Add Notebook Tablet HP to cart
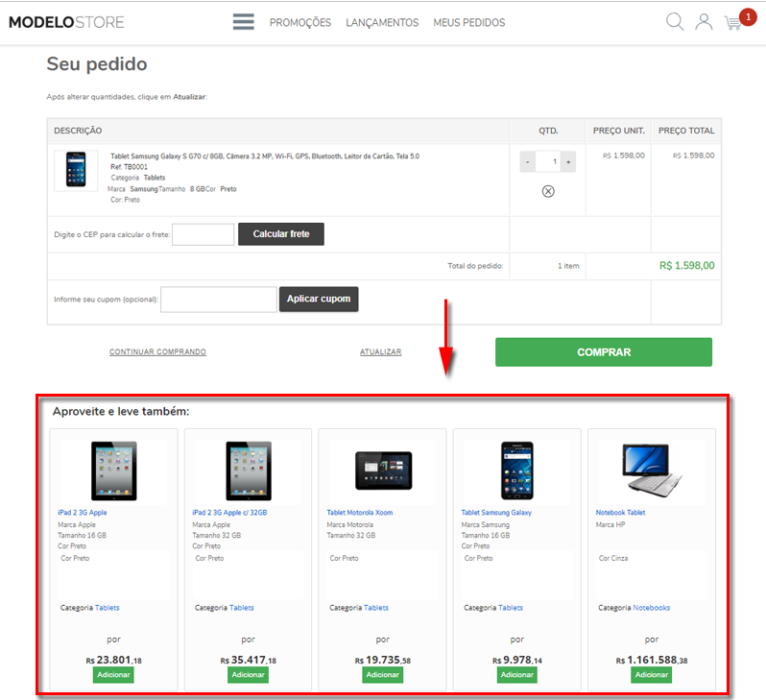Viewport: 766px width, 700px height. 651,675
